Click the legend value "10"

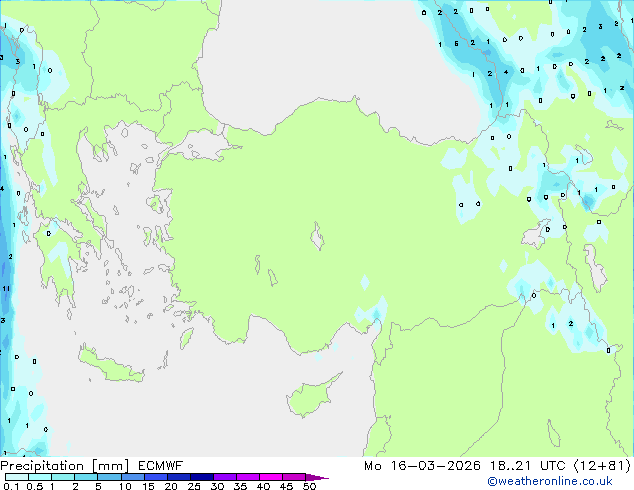pyautogui.click(x=125, y=486)
